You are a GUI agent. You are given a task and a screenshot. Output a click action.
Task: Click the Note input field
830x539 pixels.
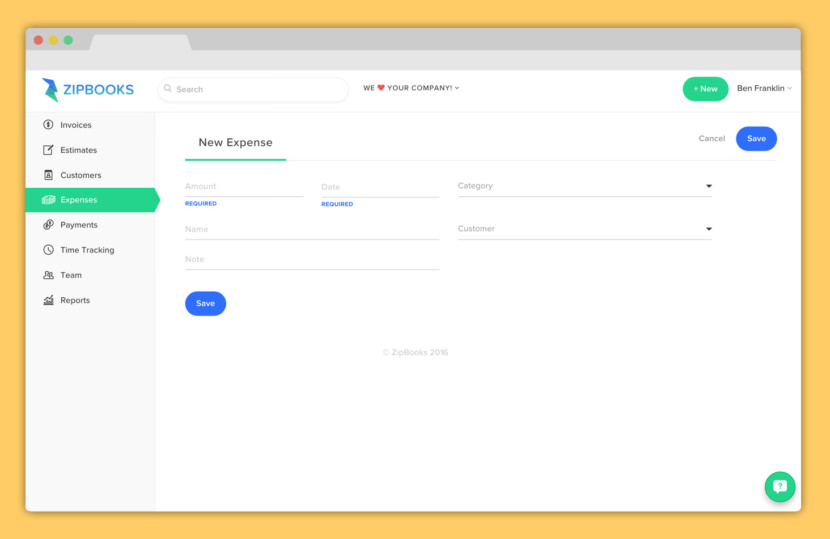click(x=312, y=260)
